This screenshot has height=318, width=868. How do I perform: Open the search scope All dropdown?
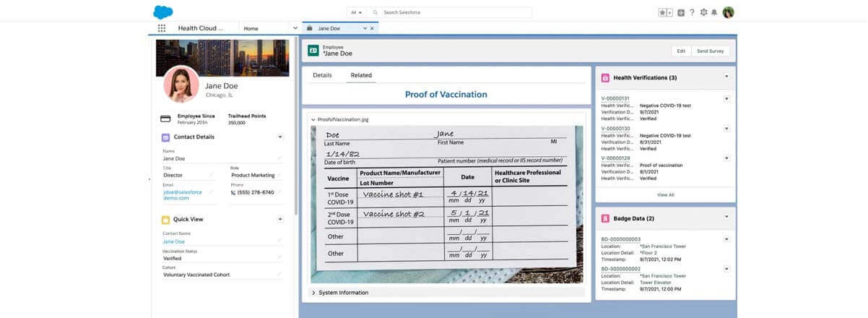click(356, 12)
